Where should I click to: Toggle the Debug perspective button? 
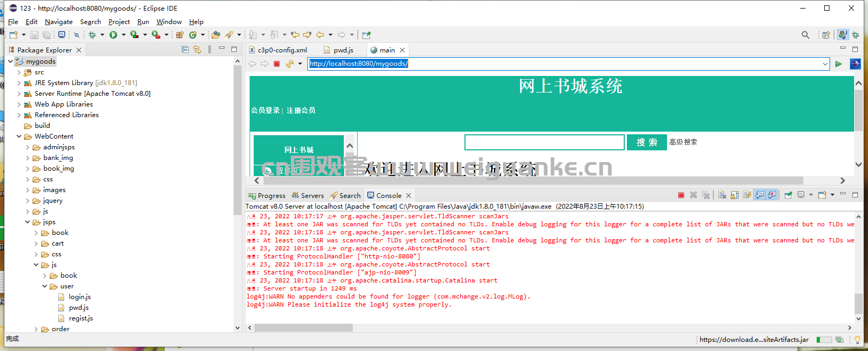click(x=855, y=35)
